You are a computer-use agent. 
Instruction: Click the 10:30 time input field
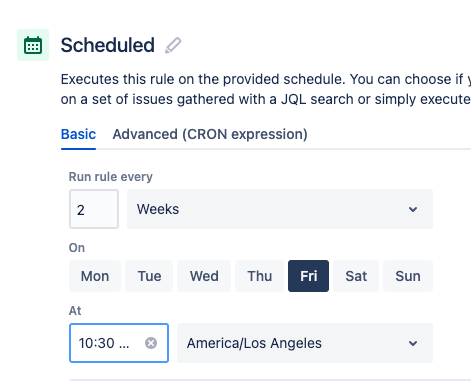[x=119, y=343]
